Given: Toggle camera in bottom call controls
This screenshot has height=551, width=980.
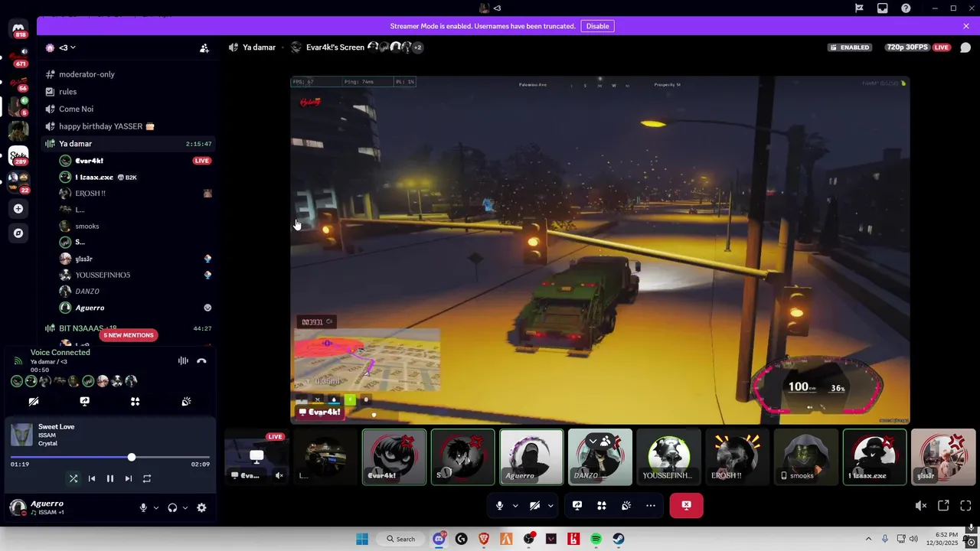Looking at the screenshot, I should point(534,505).
